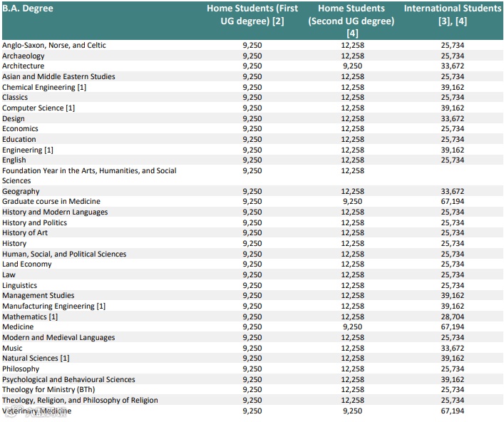
Task: Select 'Mathematics [1]' course name
Action: click(x=30, y=317)
